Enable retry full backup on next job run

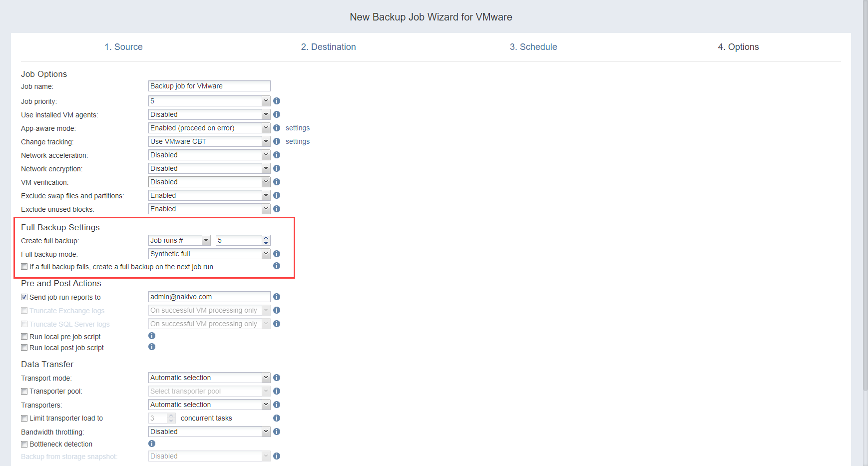pos(24,267)
